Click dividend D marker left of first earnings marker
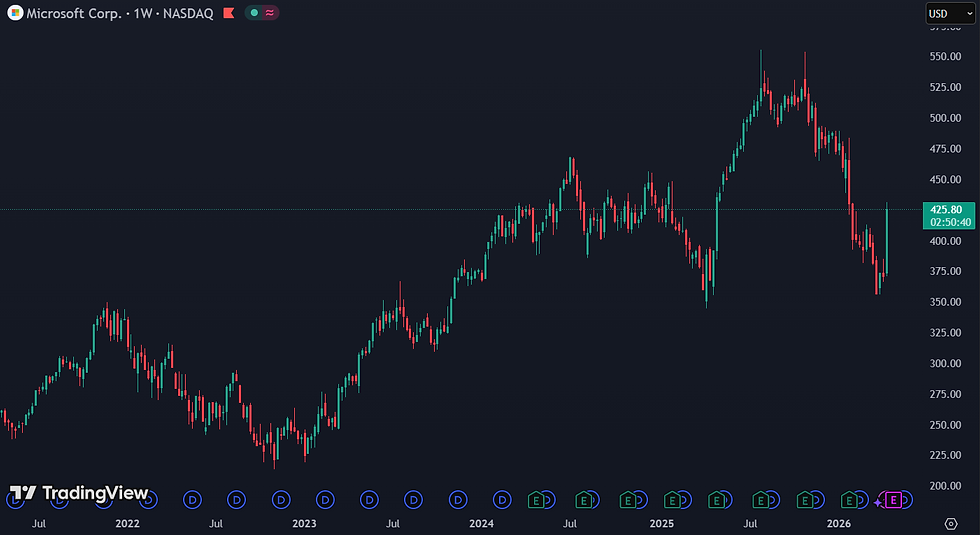 502,500
